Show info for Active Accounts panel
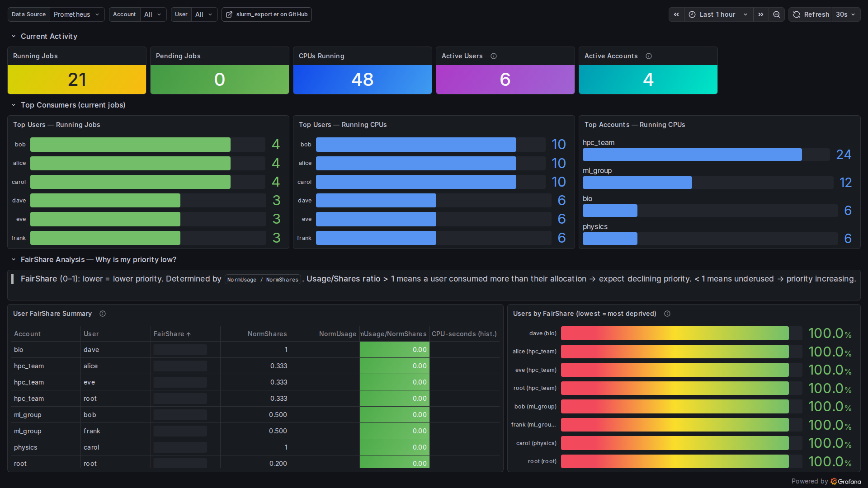This screenshot has height=488, width=868. click(649, 56)
